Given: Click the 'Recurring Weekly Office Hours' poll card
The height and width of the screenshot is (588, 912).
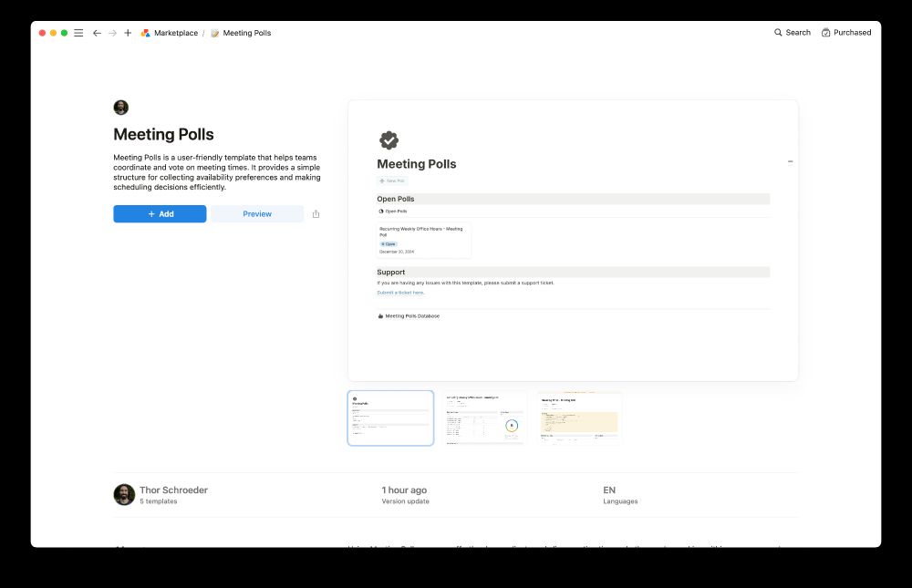Looking at the screenshot, I should click(x=423, y=240).
